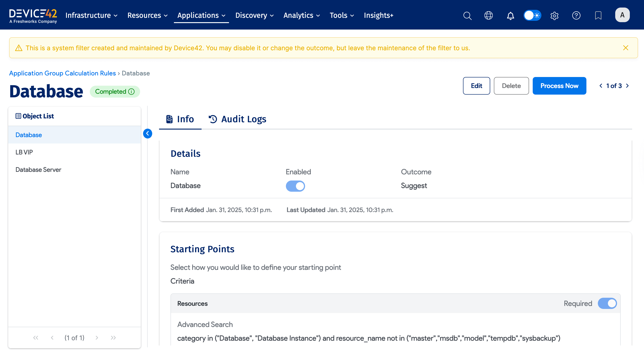Click the globe language icon

(x=488, y=16)
